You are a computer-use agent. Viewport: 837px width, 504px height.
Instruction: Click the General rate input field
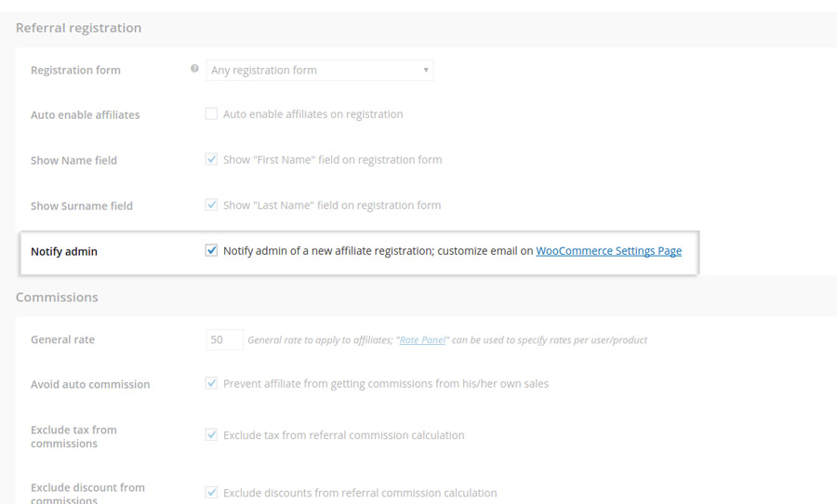click(x=224, y=339)
